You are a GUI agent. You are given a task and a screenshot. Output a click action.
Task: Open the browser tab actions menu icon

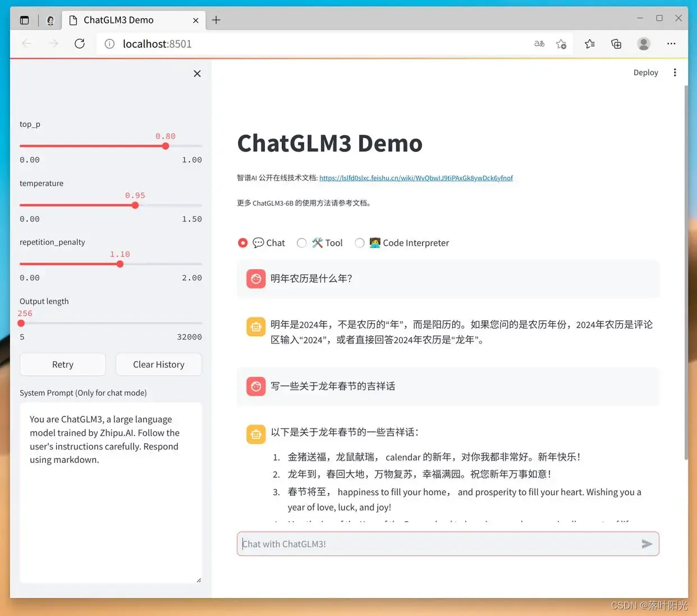point(24,20)
